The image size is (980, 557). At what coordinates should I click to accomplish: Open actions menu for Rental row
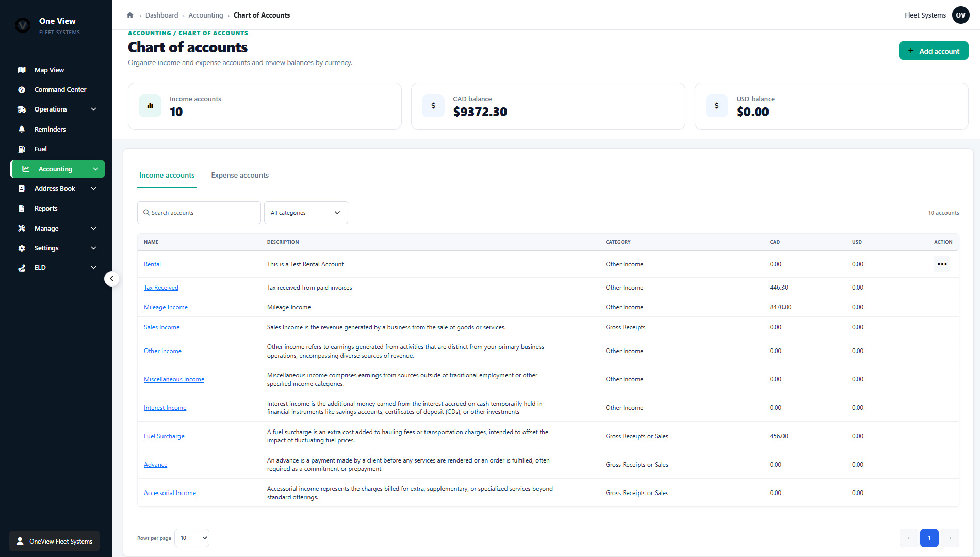point(942,264)
